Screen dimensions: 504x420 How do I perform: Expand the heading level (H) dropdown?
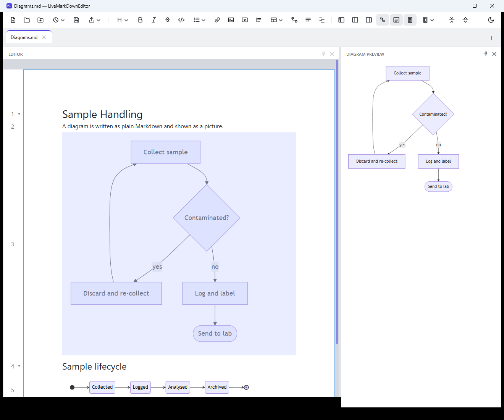(x=123, y=20)
